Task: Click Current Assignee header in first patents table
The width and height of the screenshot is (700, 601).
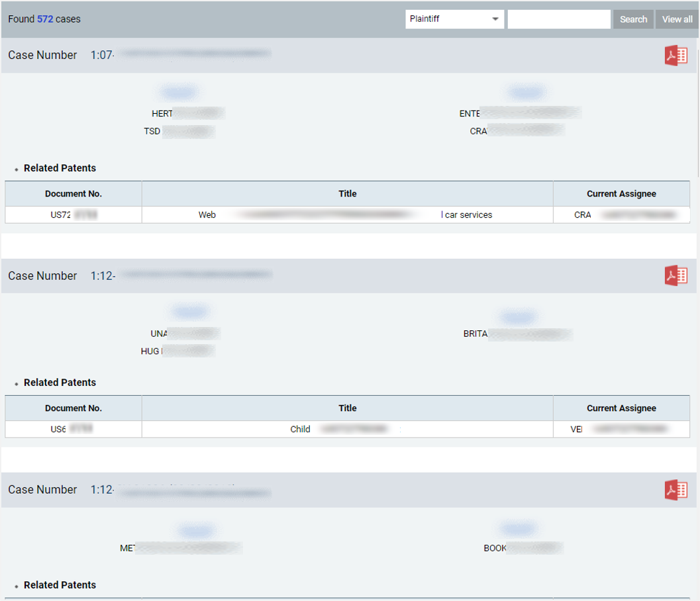Action: pos(621,194)
